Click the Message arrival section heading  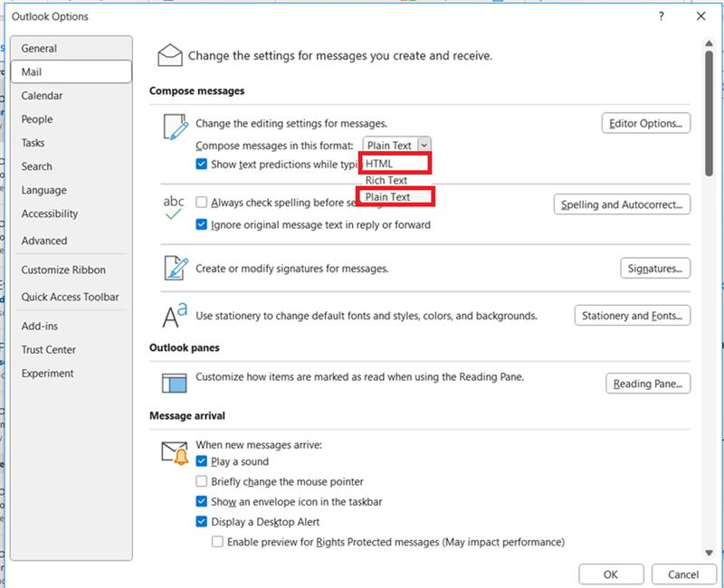[x=187, y=415]
